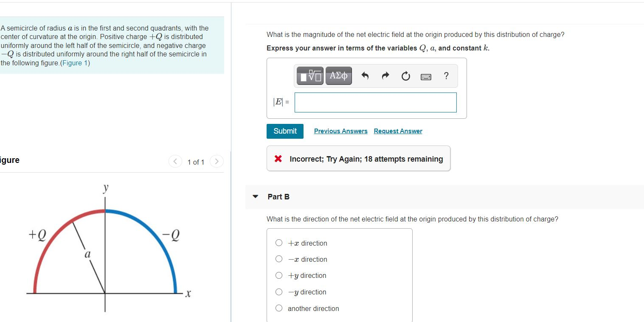644x322 pixels.
Task: Click the next figure navigation arrow
Action: pos(217,162)
